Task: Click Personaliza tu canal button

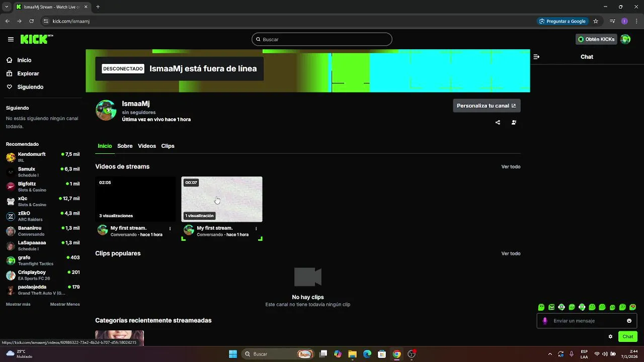Action: (487, 106)
